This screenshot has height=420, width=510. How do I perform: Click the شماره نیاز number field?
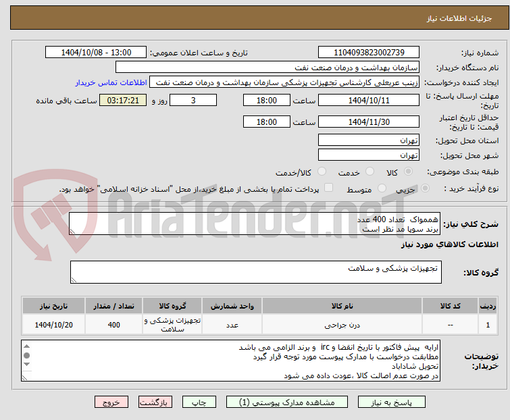click(x=369, y=53)
